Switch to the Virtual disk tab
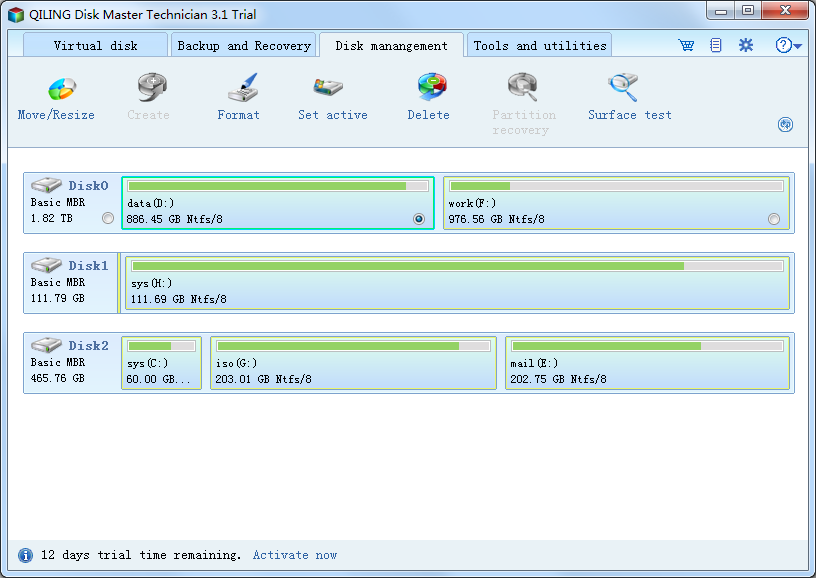 [95, 46]
